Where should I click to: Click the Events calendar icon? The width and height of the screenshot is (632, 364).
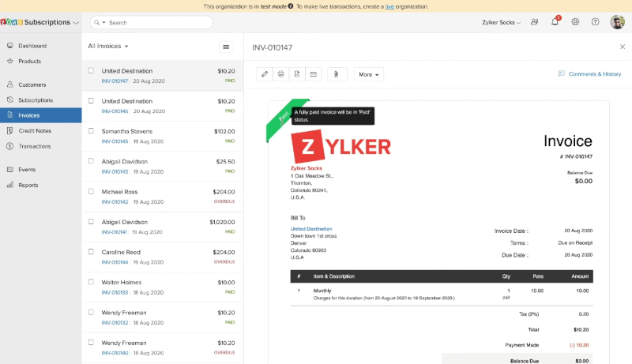pos(10,169)
